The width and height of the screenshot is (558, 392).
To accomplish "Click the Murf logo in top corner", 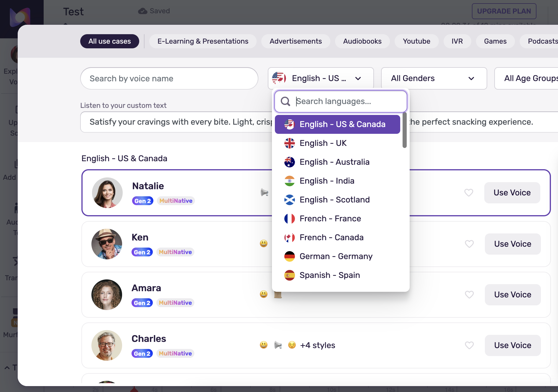I will [x=20, y=17].
